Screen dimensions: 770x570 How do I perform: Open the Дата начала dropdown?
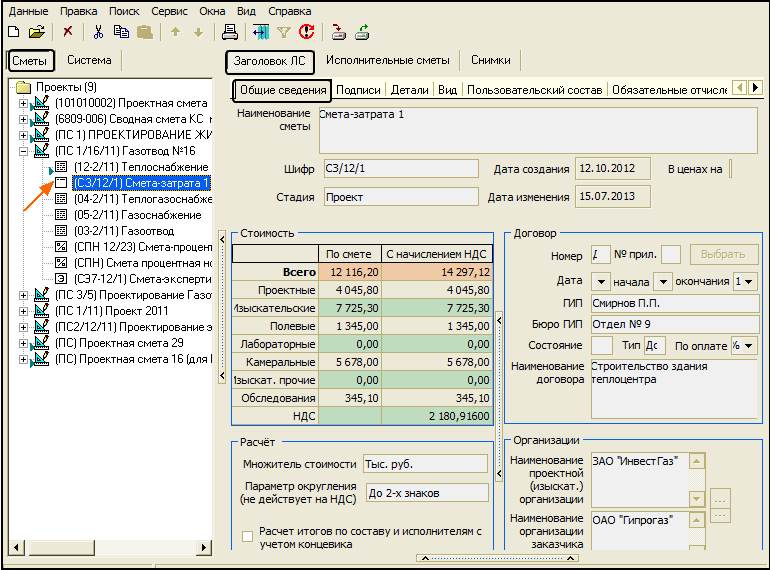601,282
